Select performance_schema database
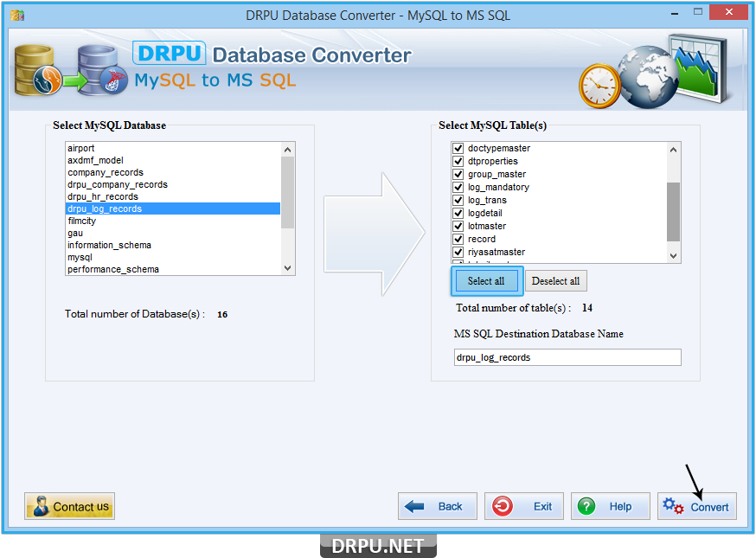Screen dimensions: 756x558 point(173,269)
